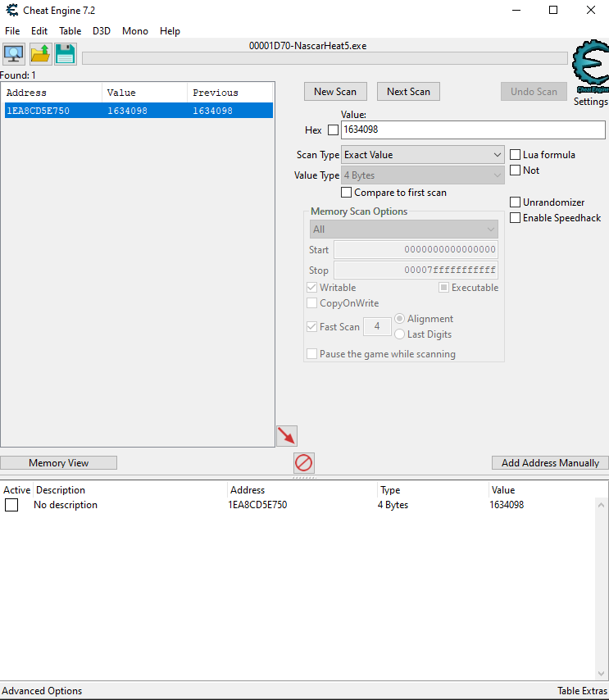609x700 pixels.
Task: Click the Cheat Engine settings logo
Action: (589, 70)
